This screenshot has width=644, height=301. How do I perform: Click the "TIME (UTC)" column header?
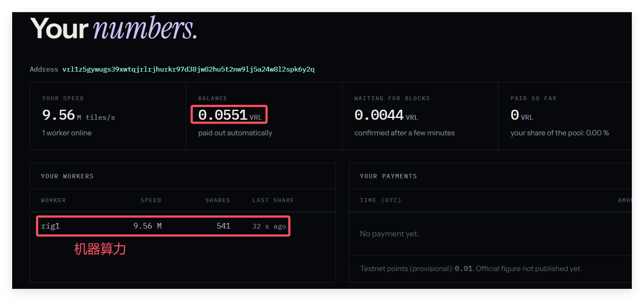(x=381, y=200)
